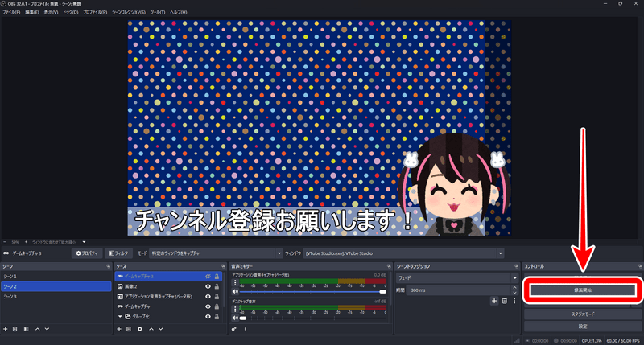Open the 表示(V) menu
Viewport: 644px width, 345px height.
point(51,12)
